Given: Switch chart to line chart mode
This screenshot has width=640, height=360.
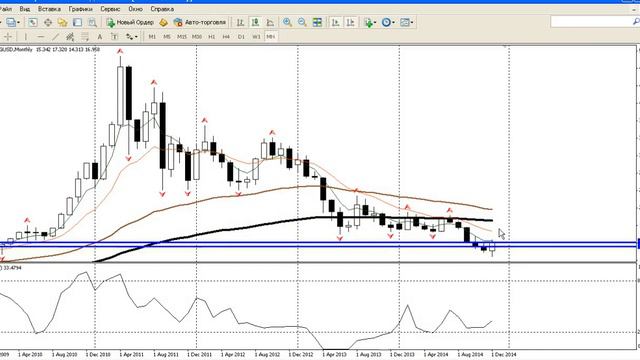Looking at the screenshot, I should [x=270, y=22].
